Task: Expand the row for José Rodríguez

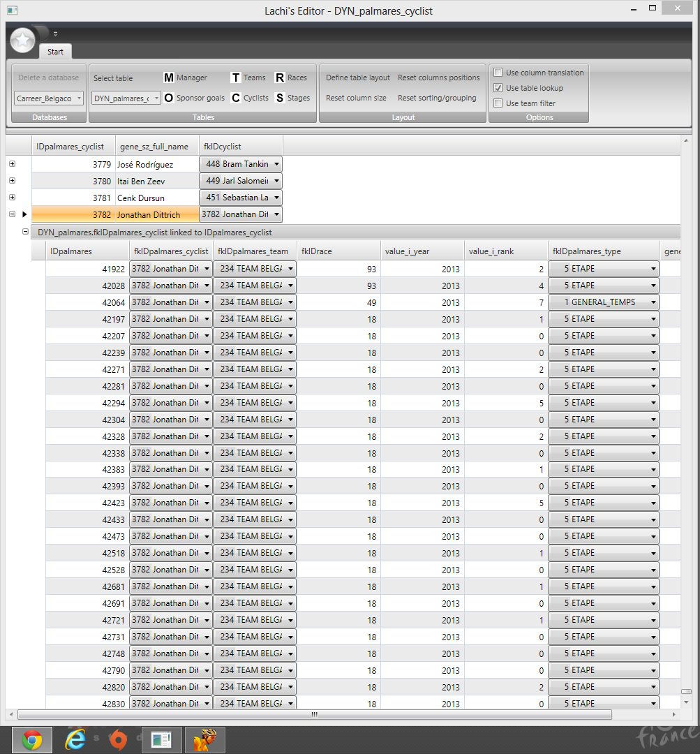Action: point(13,164)
